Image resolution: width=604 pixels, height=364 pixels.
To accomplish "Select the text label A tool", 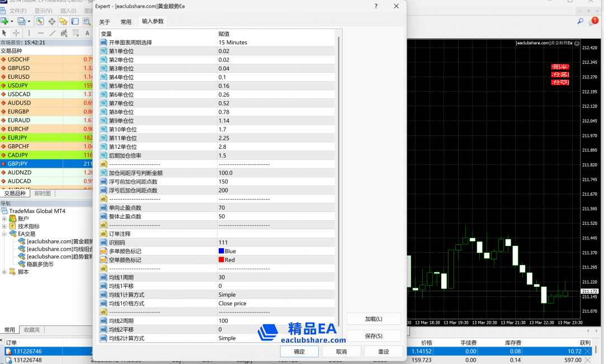I will (87, 33).
